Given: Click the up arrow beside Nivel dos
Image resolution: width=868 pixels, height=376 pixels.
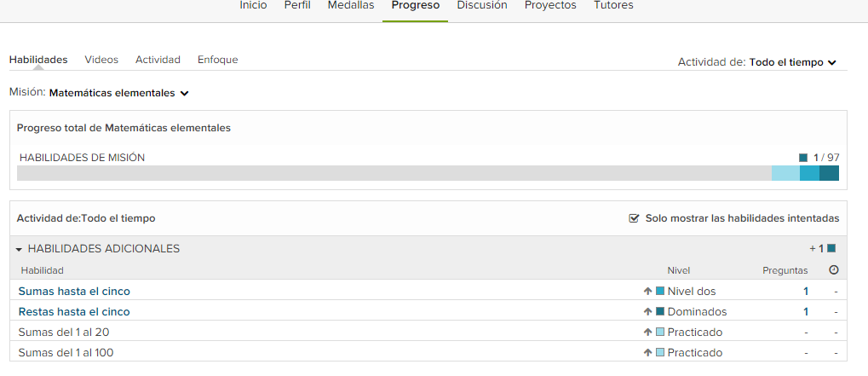Looking at the screenshot, I should tap(647, 291).
